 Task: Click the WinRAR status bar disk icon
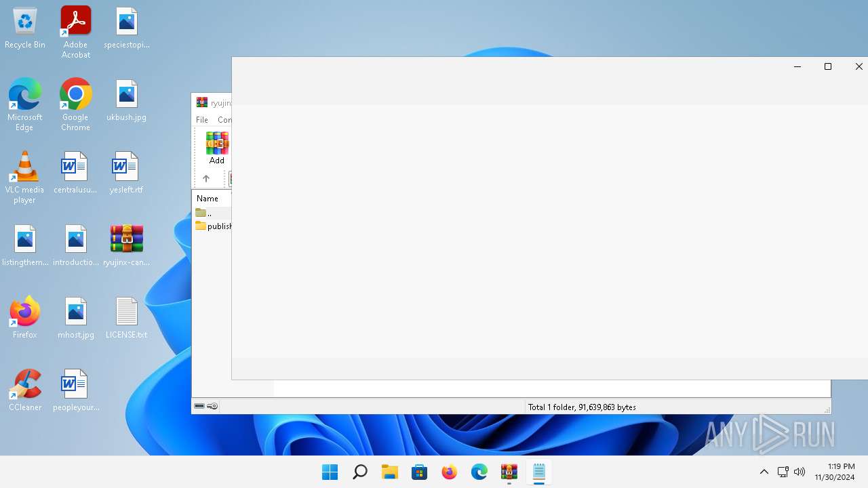199,407
